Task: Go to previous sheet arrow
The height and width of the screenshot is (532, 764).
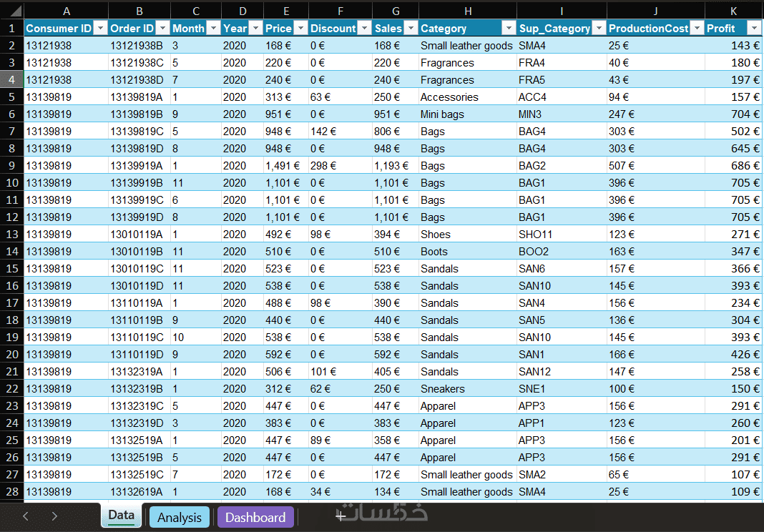Action: (26, 516)
